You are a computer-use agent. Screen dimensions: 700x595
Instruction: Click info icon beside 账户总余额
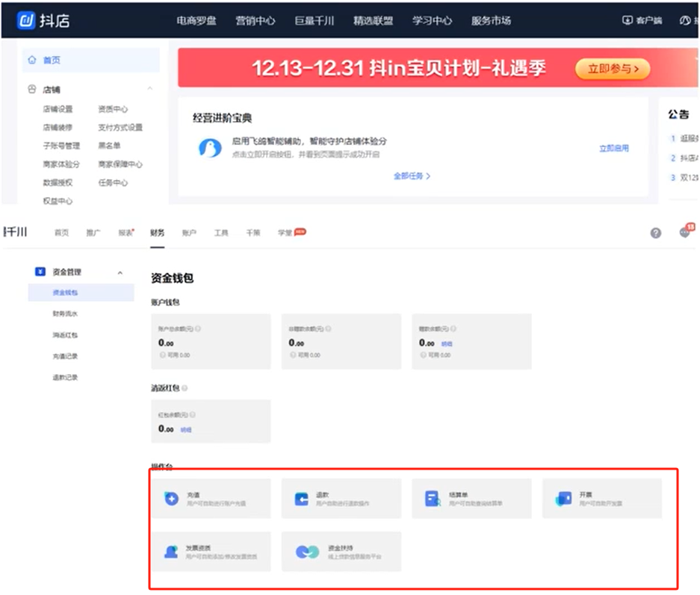(x=198, y=328)
